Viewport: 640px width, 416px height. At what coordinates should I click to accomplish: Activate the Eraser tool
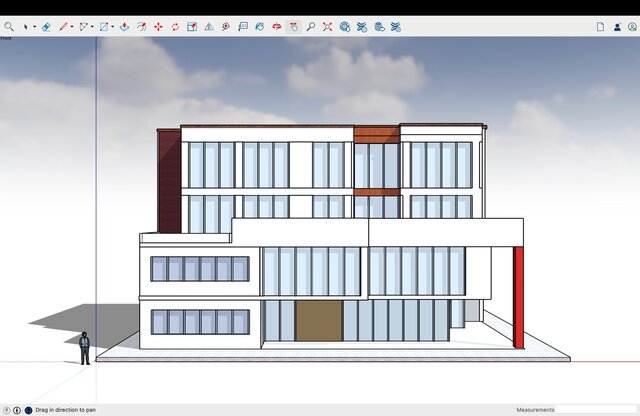46,27
